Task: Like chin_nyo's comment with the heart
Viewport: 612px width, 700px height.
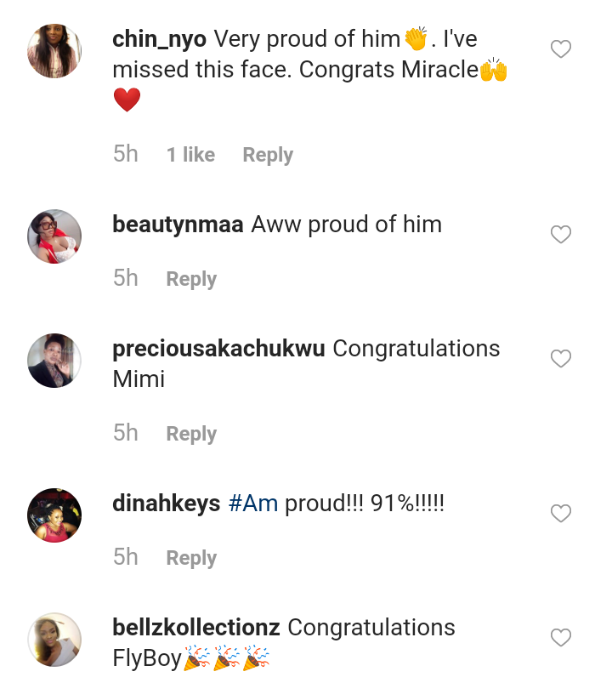Action: [x=560, y=50]
